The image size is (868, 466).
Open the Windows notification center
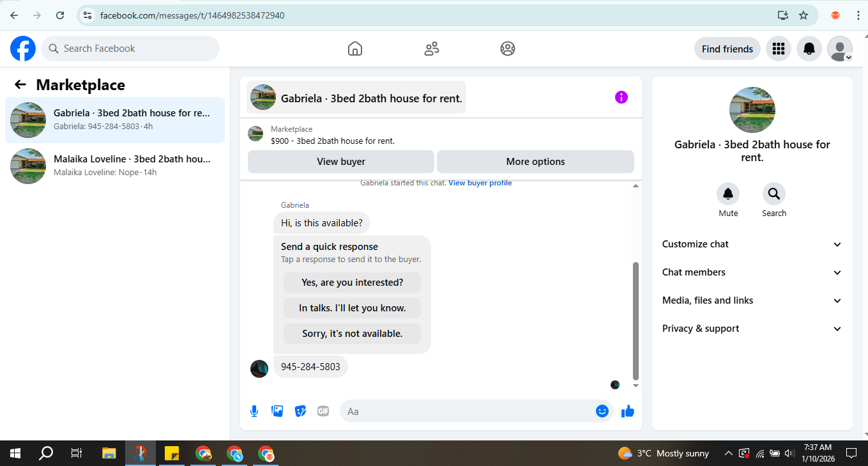click(851, 453)
